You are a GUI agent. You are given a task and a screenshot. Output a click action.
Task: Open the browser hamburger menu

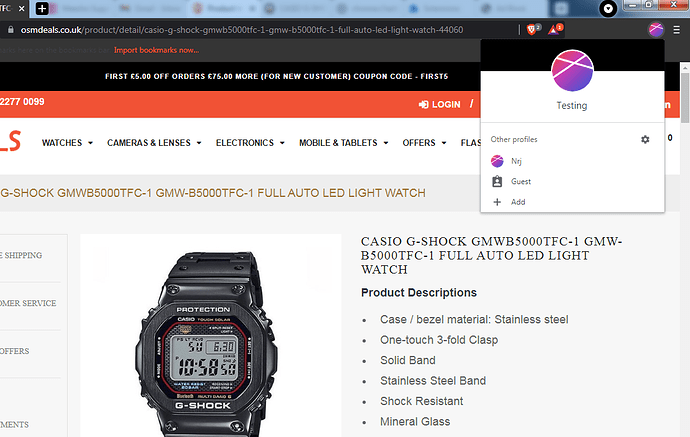676,30
